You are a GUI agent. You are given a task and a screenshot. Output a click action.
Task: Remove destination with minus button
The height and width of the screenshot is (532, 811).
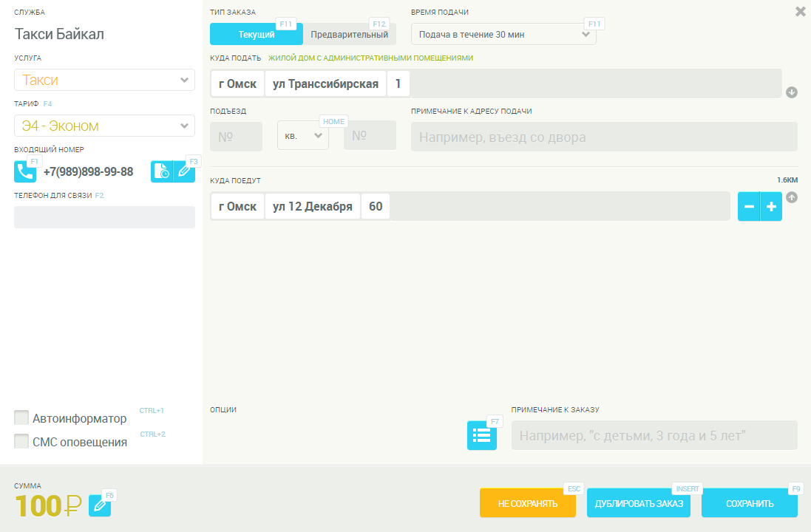(749, 206)
